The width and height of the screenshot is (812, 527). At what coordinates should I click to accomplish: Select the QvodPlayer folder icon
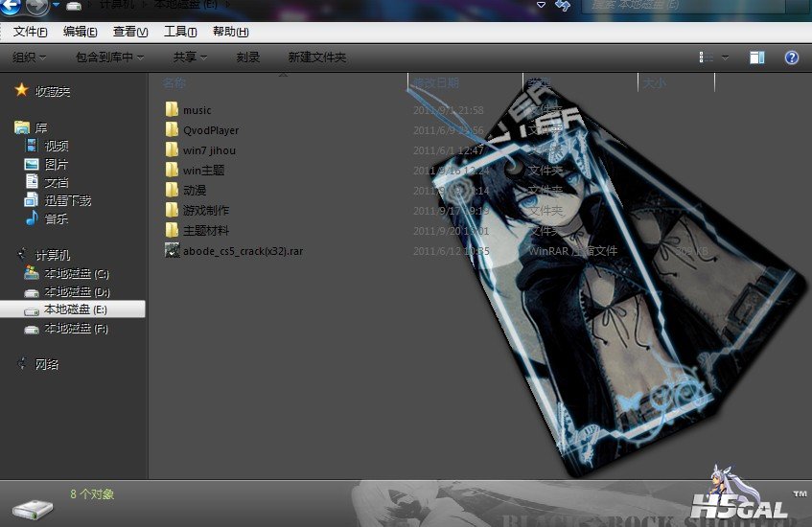pos(172,129)
